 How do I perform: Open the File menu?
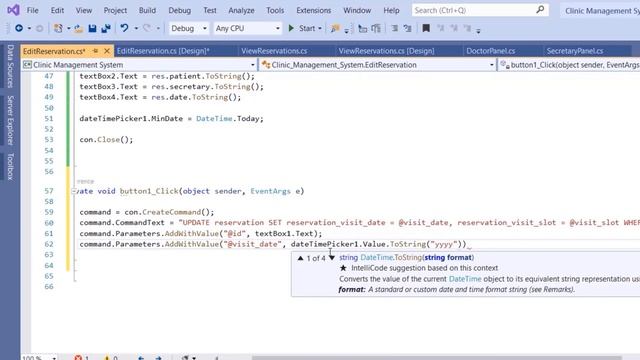click(33, 10)
